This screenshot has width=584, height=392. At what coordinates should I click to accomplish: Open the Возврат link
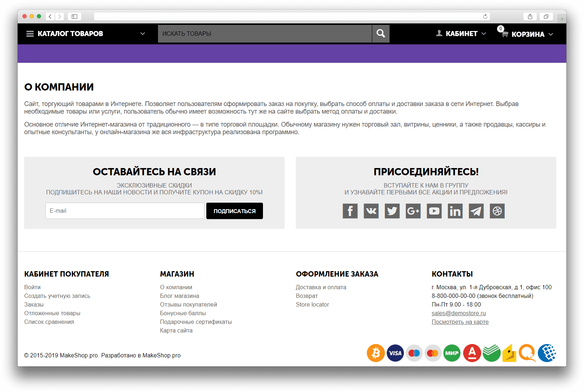click(307, 296)
